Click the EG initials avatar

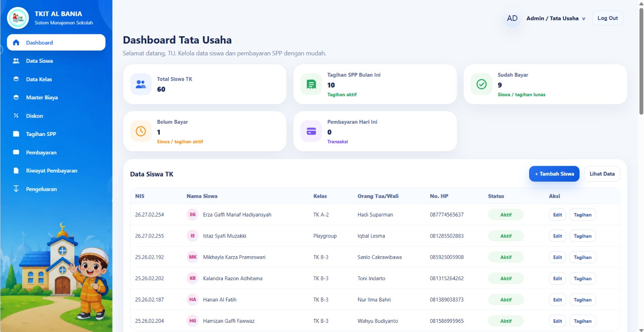click(x=192, y=215)
